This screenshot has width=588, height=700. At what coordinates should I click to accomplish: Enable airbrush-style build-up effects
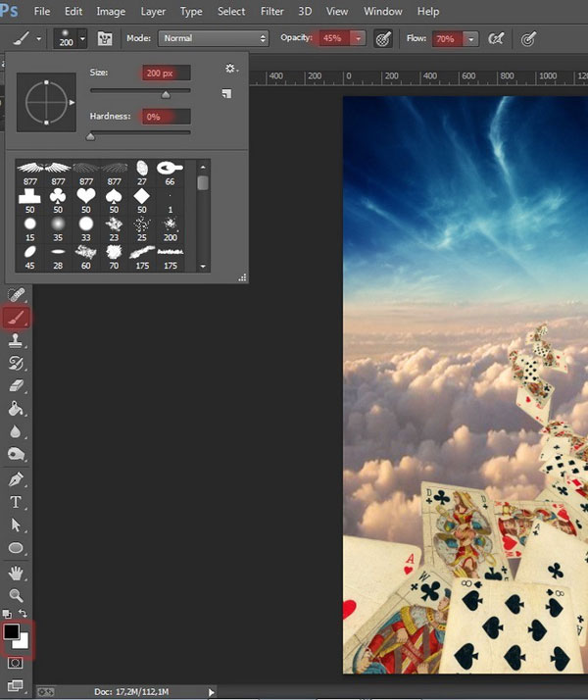point(496,39)
